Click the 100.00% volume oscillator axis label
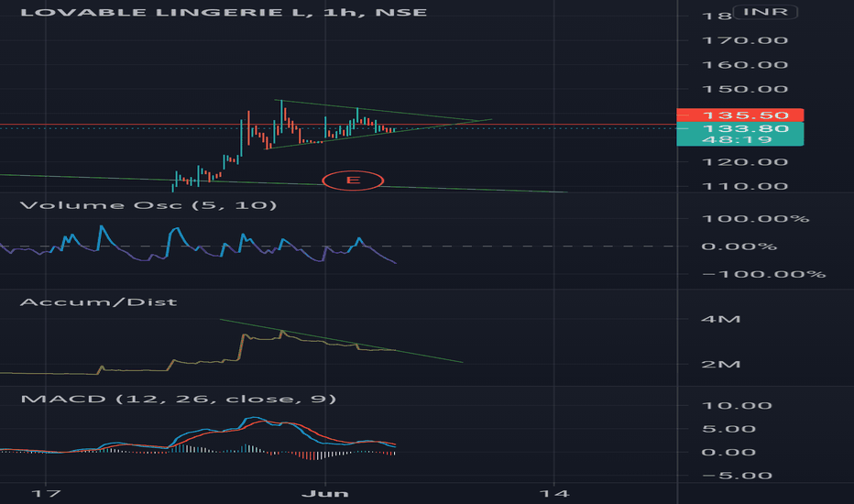This screenshot has height=504, width=854. pyautogui.click(x=755, y=219)
